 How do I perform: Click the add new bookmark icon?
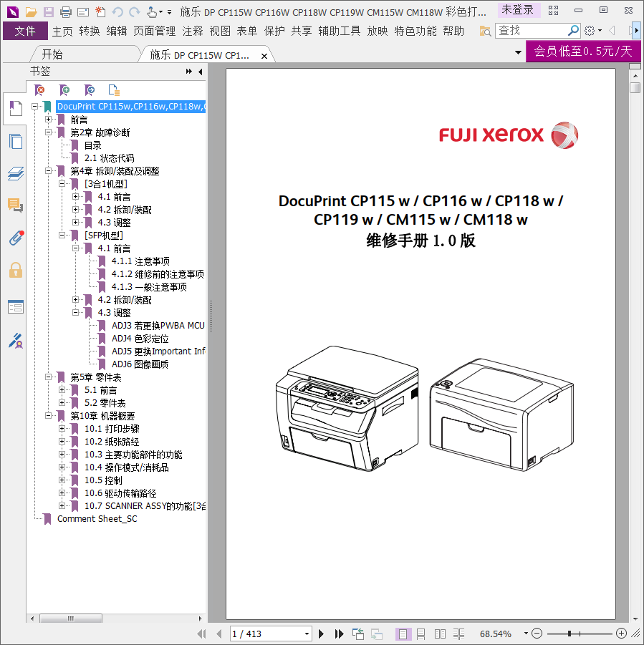tap(64, 89)
